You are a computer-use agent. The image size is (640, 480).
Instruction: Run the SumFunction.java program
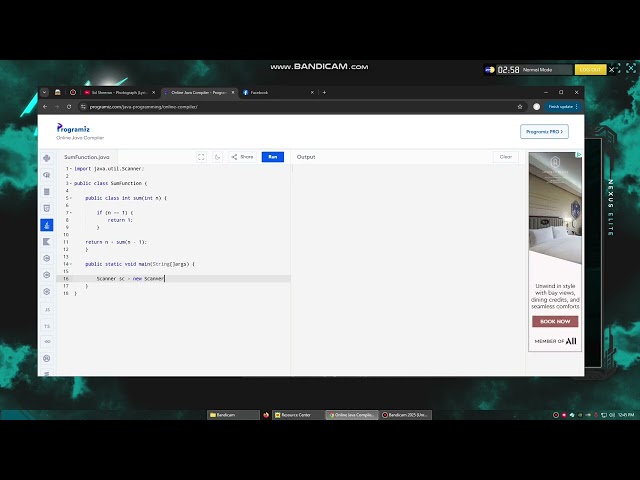[273, 157]
